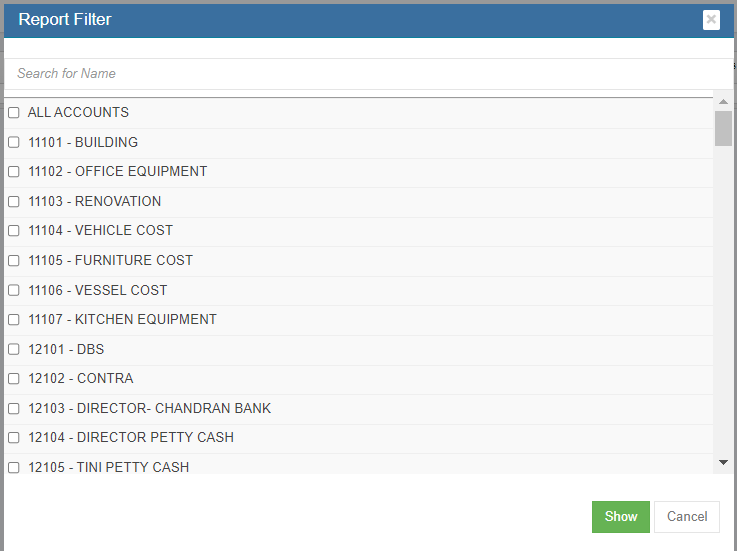Click the Cancel button
Image resolution: width=737 pixels, height=551 pixels.
tap(687, 517)
